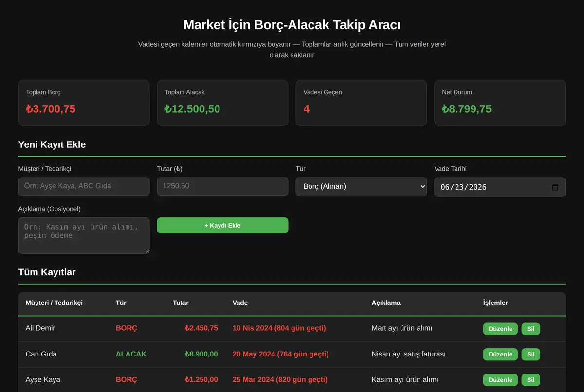Open the Tür dropdown showing Borç (Alınan)
Viewport: 584px width, 392px height.
(x=361, y=187)
